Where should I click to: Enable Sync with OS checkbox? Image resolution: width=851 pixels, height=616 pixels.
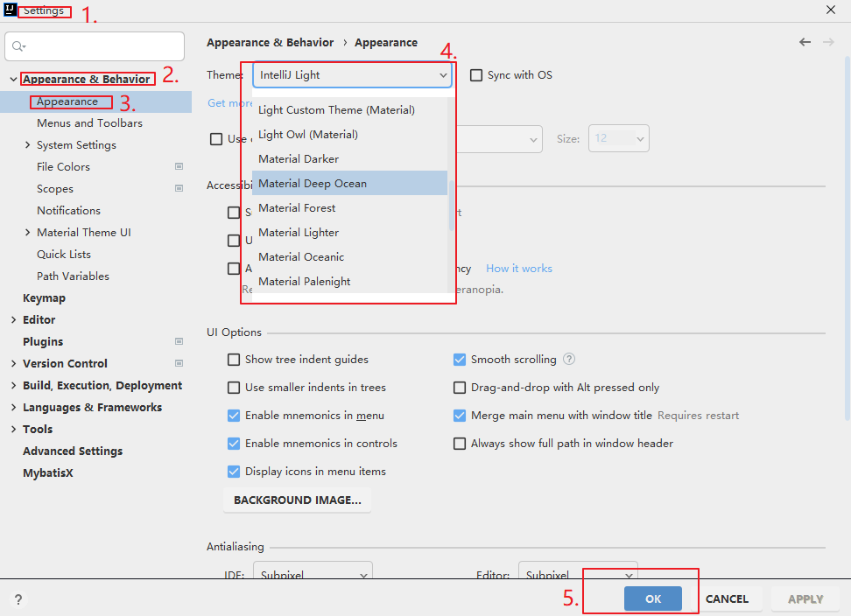tap(476, 75)
